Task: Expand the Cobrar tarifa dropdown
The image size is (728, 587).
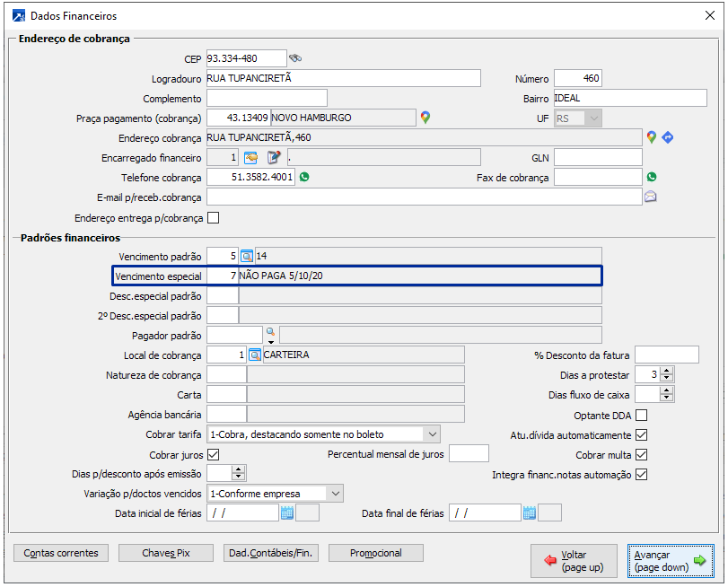Action: point(433,434)
